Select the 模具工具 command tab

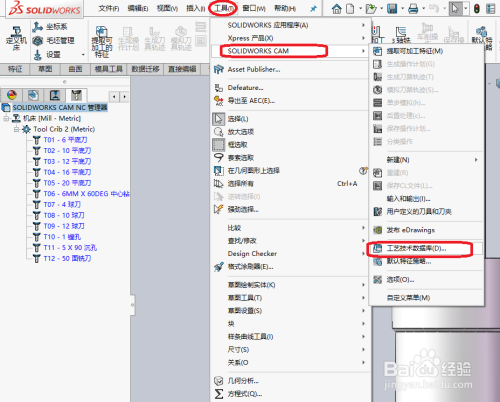tap(109, 69)
